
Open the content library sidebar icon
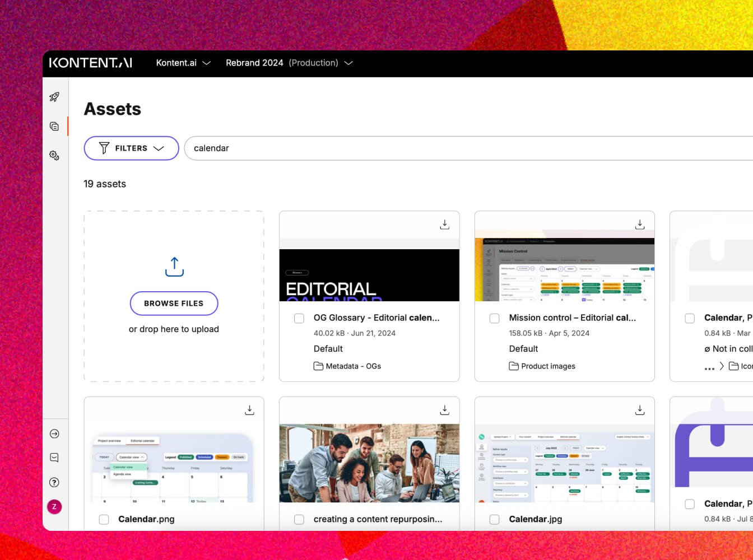pos(54,127)
